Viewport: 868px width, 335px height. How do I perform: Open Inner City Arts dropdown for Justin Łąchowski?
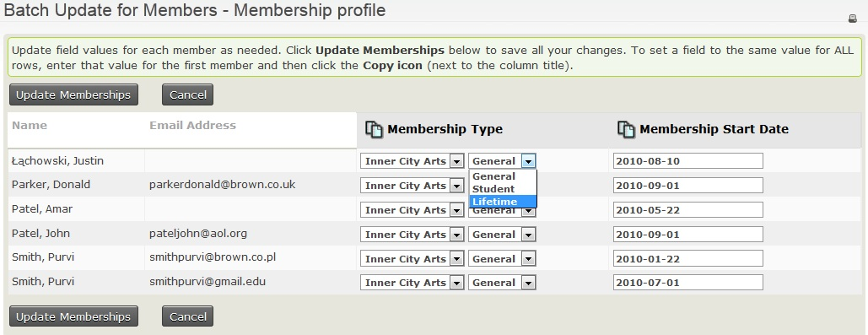[412, 161]
